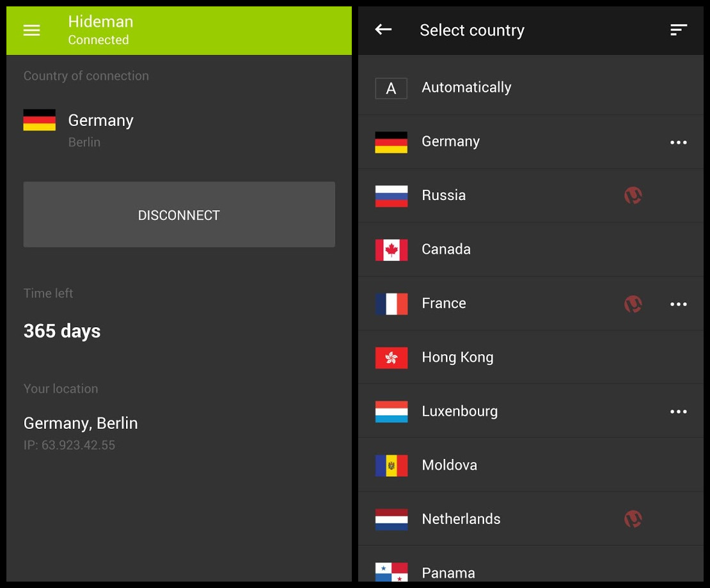This screenshot has width=710, height=588.
Task: Expand France's more options dots
Action: click(x=678, y=304)
